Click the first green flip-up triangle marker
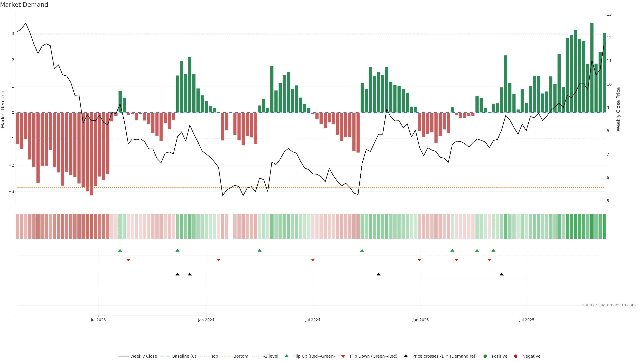644x362 pixels. 120,250
